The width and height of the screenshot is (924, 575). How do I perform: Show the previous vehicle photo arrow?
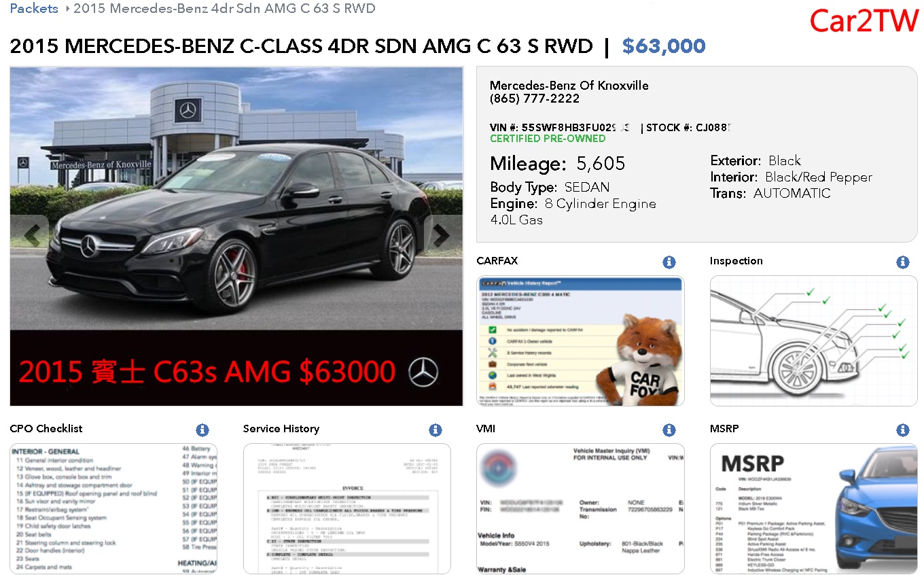30,235
